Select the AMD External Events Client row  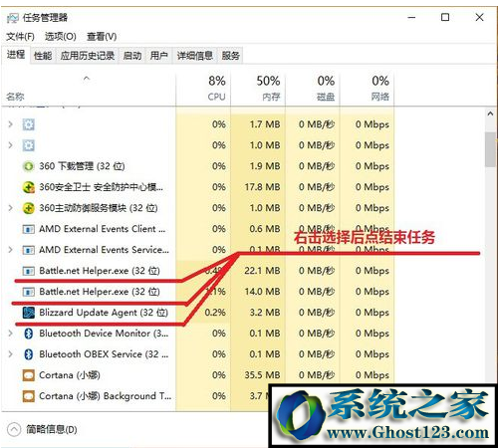pos(198,229)
